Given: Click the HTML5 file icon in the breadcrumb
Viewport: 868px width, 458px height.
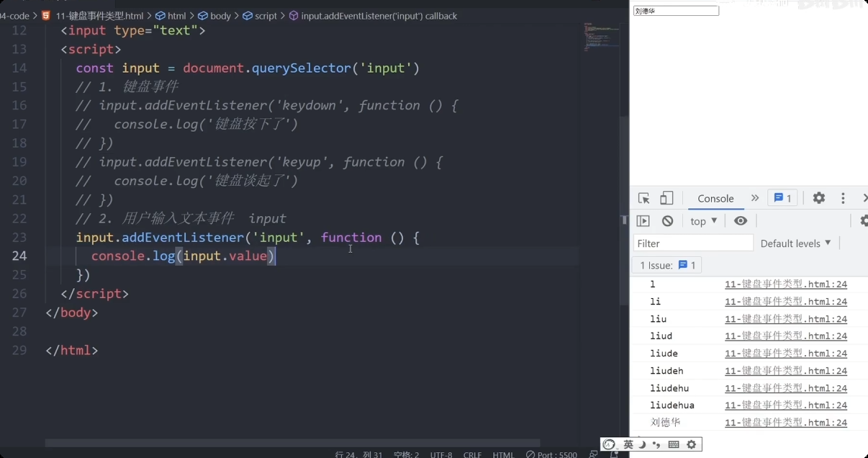Looking at the screenshot, I should (x=46, y=15).
